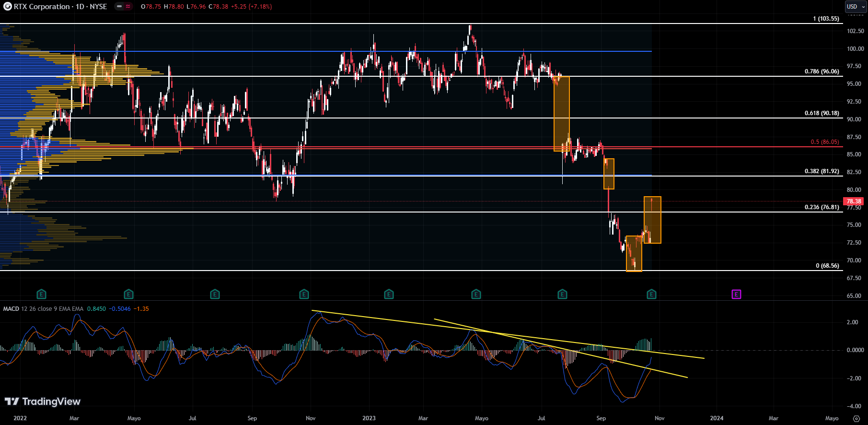The height and width of the screenshot is (425, 868).
Task: Select Fibonacci level label 1 (103.55)
Action: coord(826,19)
